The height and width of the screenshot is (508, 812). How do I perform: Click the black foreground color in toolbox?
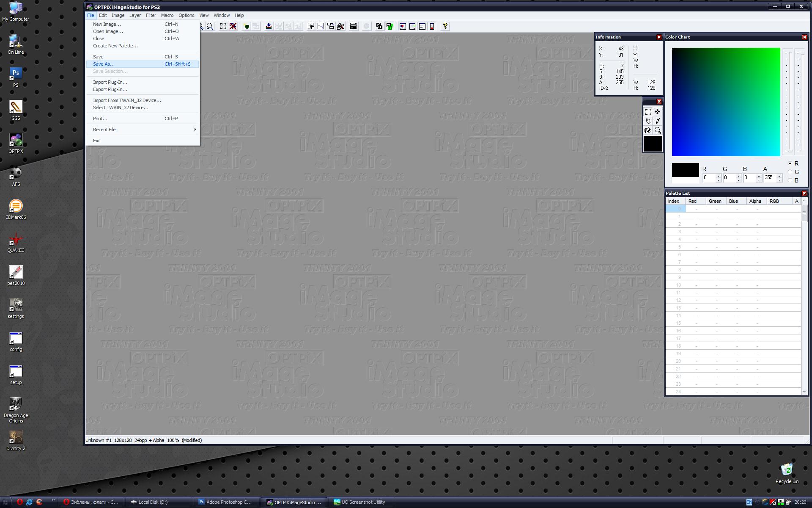pyautogui.click(x=653, y=144)
